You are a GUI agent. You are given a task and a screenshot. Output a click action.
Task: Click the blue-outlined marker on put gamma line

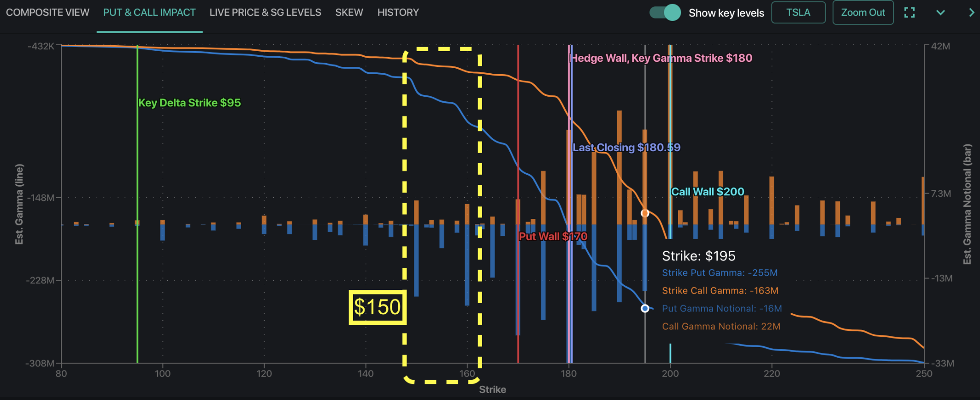point(645,308)
